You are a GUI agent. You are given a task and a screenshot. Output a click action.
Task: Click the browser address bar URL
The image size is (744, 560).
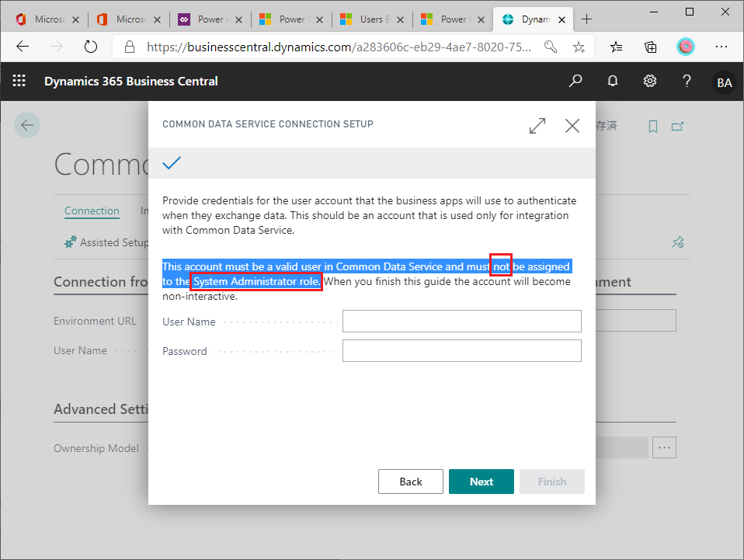pyautogui.click(x=339, y=47)
